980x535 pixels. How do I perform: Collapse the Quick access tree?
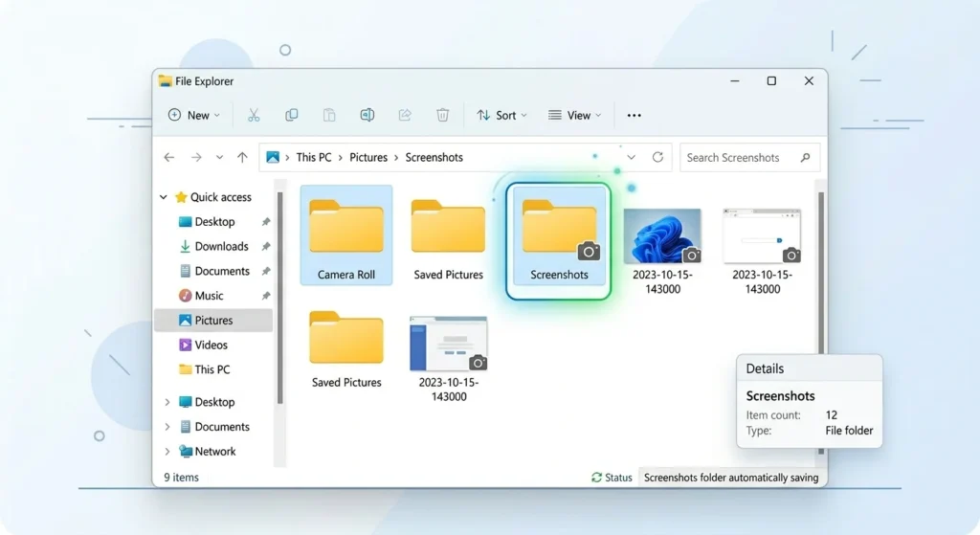(x=164, y=197)
